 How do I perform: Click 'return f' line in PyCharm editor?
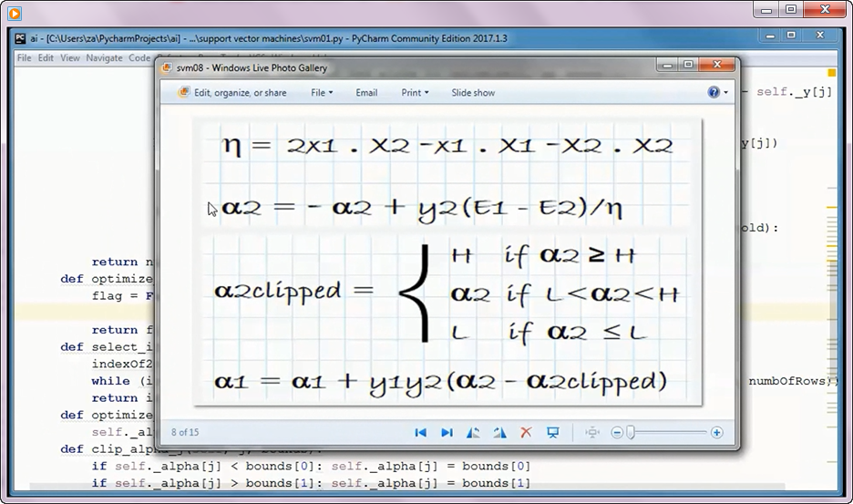click(122, 330)
